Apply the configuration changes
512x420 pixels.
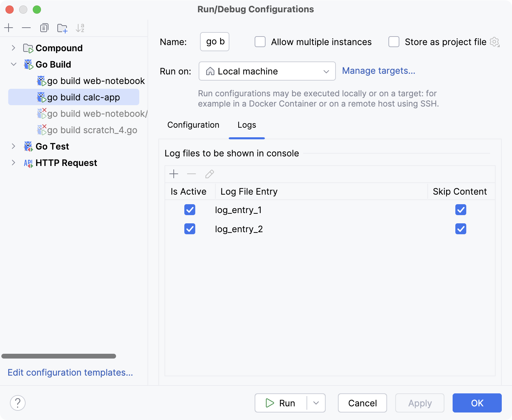(419, 403)
